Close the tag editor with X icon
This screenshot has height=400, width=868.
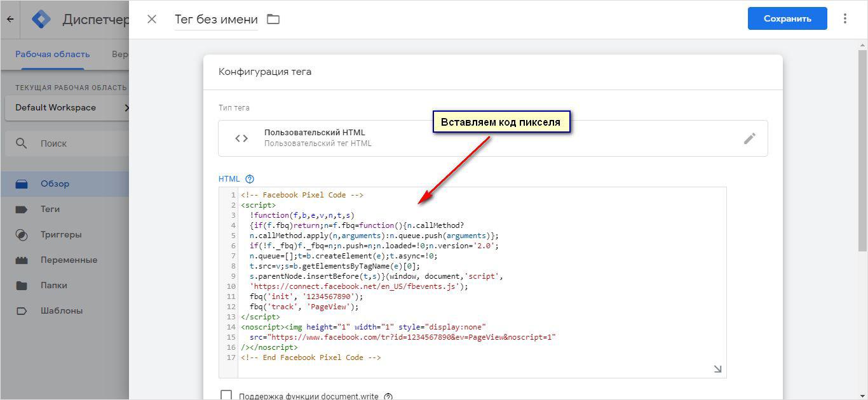coord(152,19)
